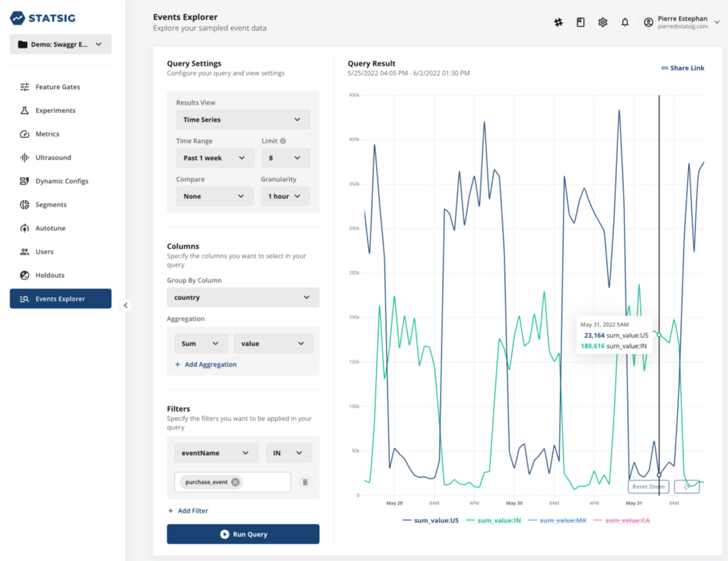Go to Metrics in sidebar

[x=60, y=134]
